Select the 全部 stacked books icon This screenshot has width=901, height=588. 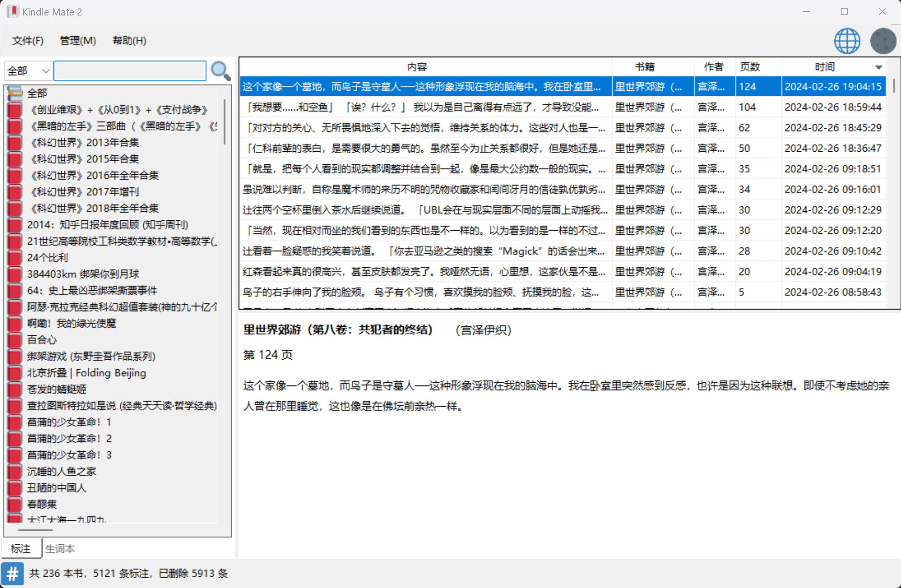point(15,93)
